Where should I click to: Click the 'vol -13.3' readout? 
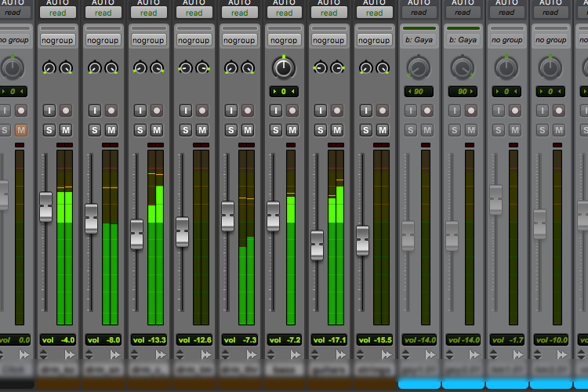(x=148, y=340)
